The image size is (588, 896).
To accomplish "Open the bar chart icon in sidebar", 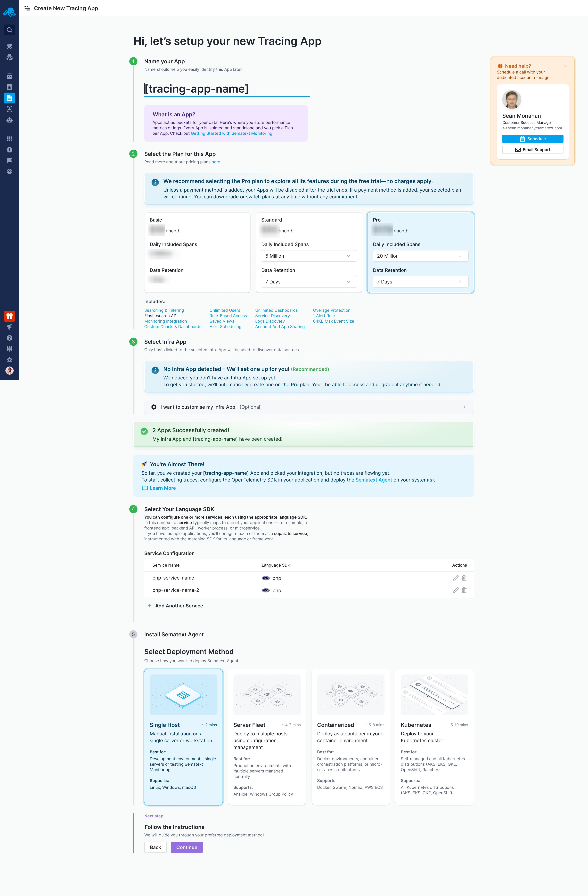I will [x=9, y=87].
